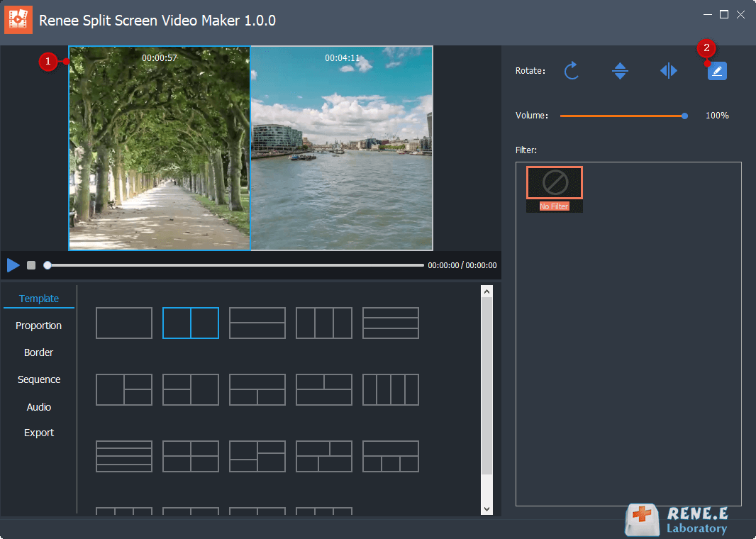This screenshot has height=539, width=756.
Task: Open the Proportion tab
Action: pos(38,326)
